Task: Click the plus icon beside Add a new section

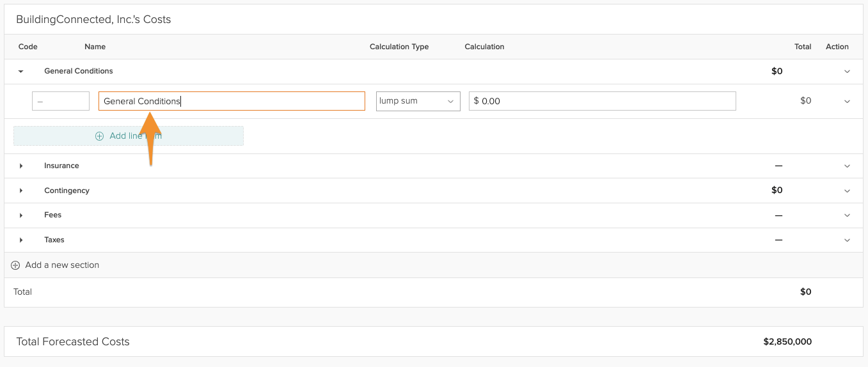Action: [x=15, y=265]
